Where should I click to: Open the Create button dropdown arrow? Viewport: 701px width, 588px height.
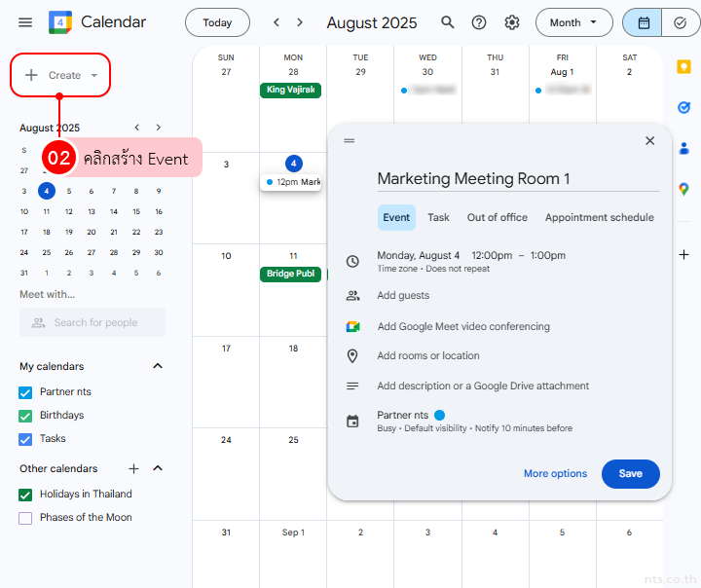[93, 75]
